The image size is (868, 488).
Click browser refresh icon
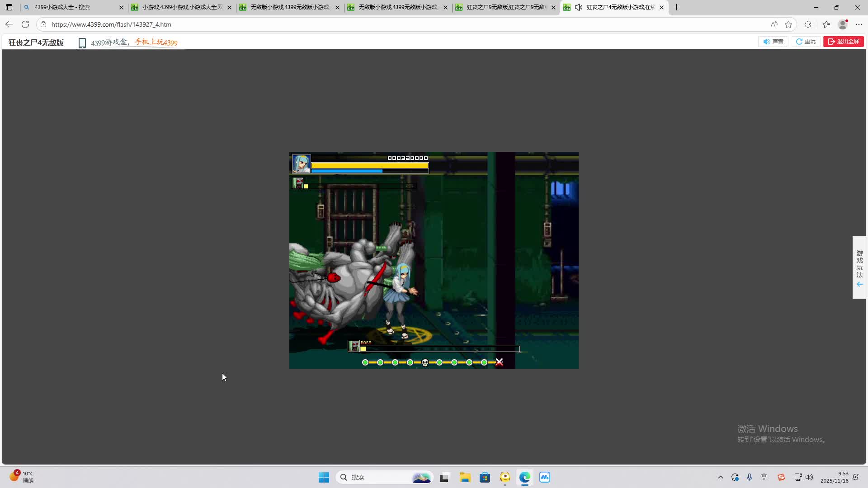[x=25, y=24]
